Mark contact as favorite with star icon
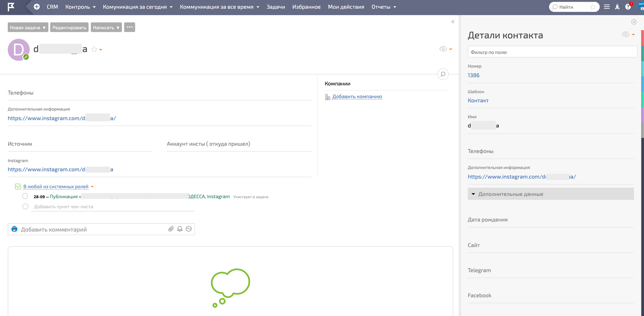 pos(94,49)
